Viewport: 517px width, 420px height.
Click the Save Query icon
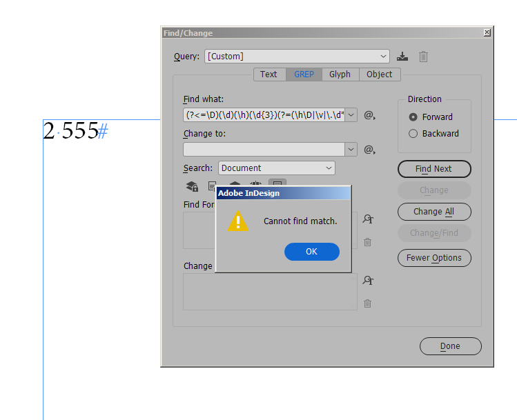[x=402, y=57]
